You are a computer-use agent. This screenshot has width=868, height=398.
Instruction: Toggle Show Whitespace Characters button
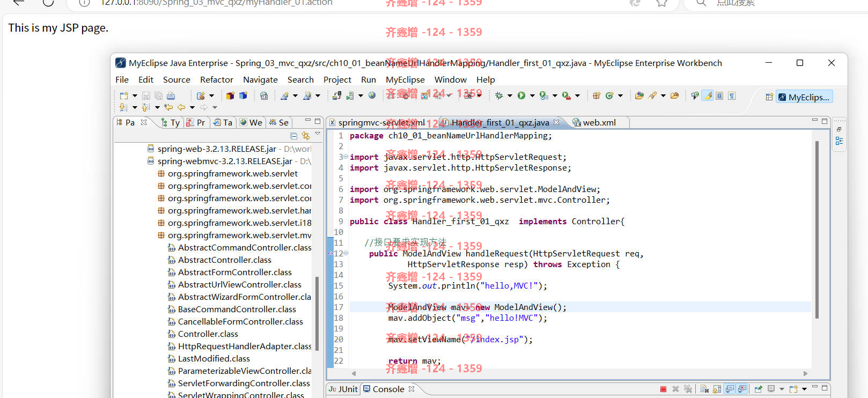[732, 95]
